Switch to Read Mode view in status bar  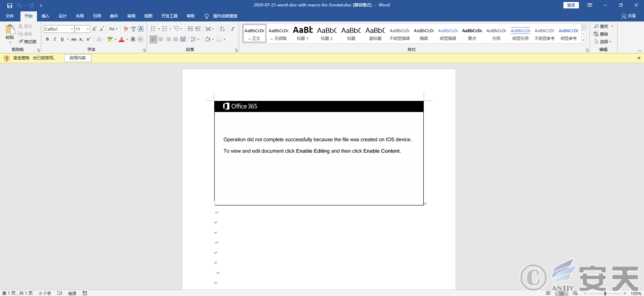coord(548,293)
